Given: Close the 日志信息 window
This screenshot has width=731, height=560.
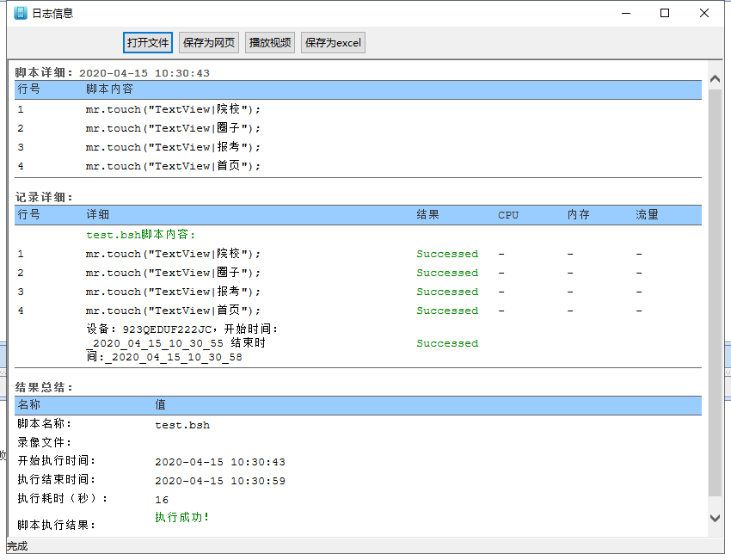Looking at the screenshot, I should (x=704, y=13).
